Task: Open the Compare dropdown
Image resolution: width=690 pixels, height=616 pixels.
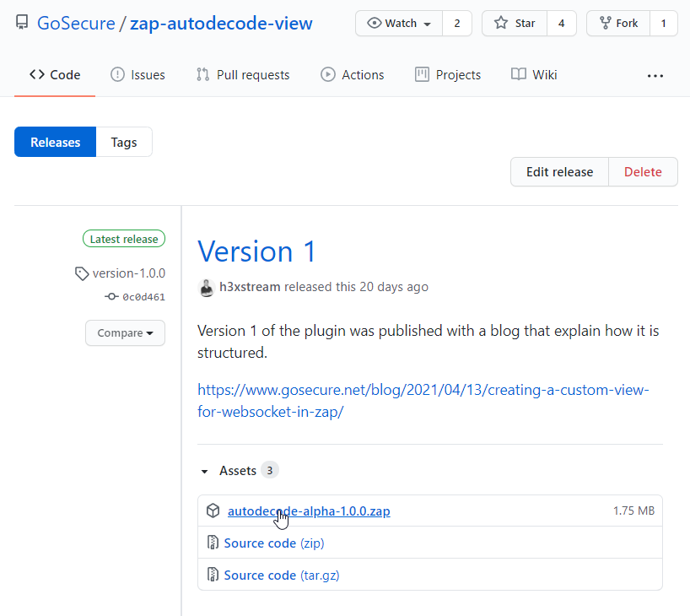Action: [x=125, y=332]
